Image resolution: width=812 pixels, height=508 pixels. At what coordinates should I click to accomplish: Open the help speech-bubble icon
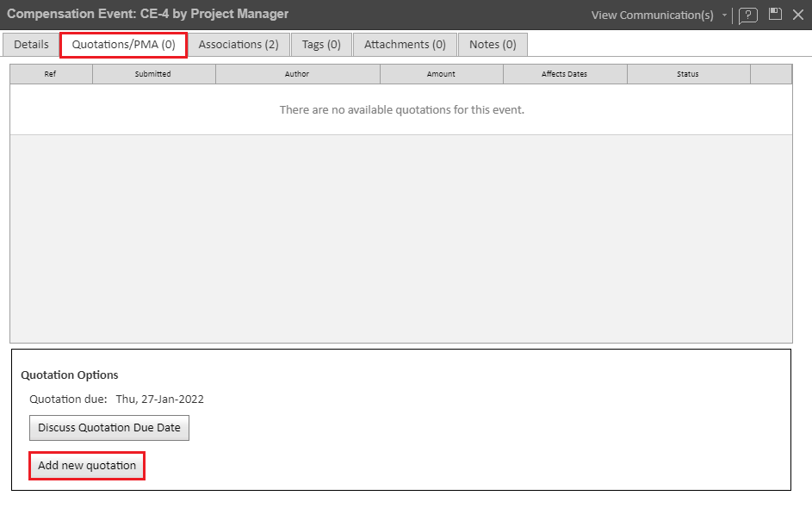(747, 15)
